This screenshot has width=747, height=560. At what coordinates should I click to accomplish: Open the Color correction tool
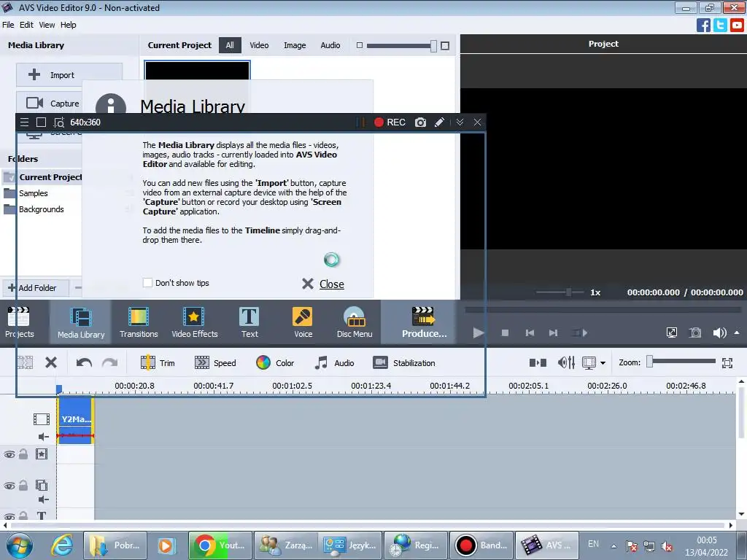point(275,363)
